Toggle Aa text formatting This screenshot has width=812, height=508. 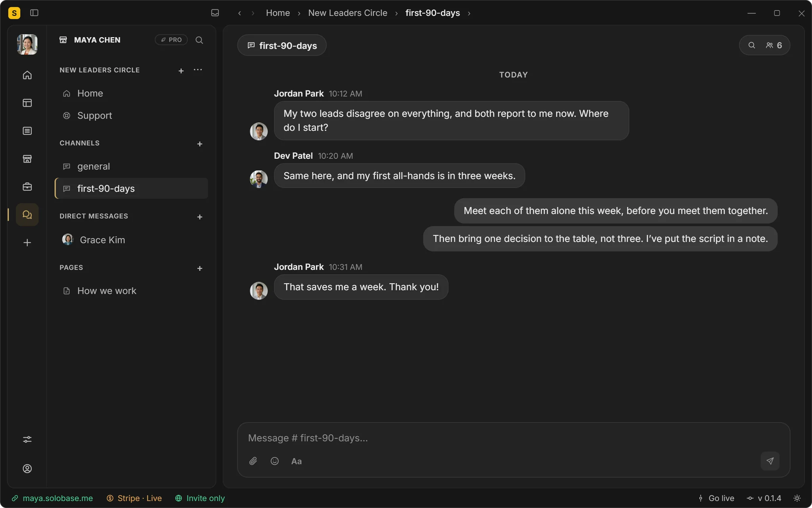pos(297,461)
